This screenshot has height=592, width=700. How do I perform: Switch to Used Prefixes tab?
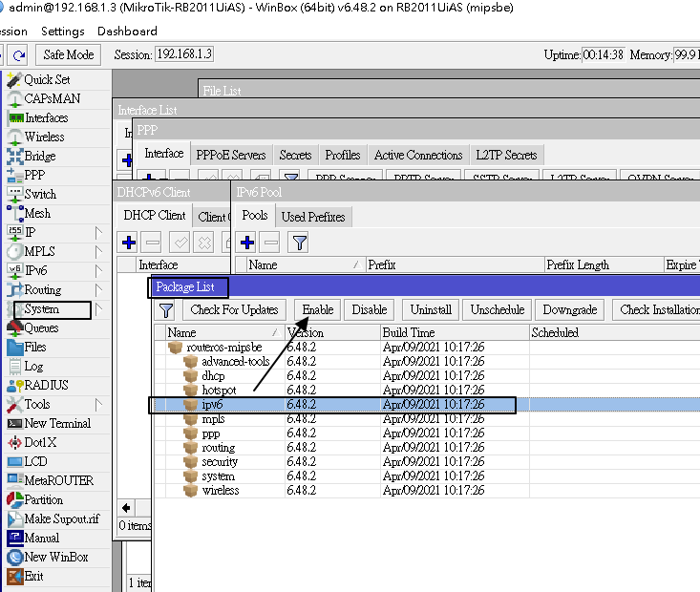point(313,217)
